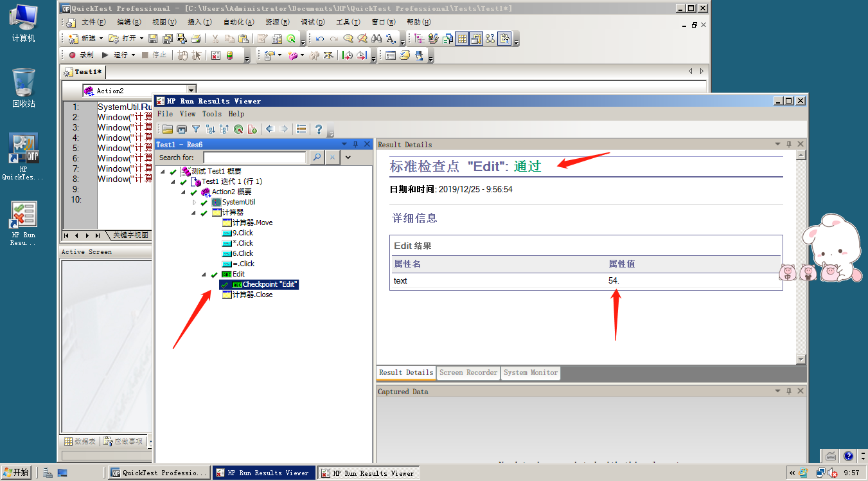Click the Results icon with red X in QuickTest toolbar
Screen dimensions: 868x481
coord(216,55)
